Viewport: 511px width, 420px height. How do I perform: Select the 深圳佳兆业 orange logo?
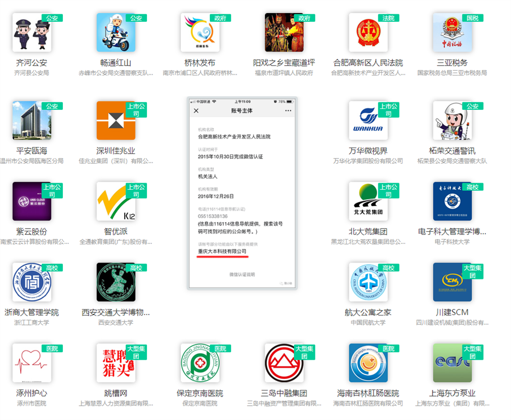click(116, 121)
